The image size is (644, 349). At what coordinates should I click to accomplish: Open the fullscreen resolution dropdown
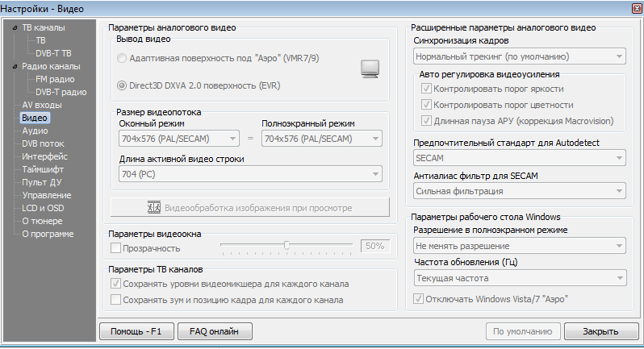point(519,245)
